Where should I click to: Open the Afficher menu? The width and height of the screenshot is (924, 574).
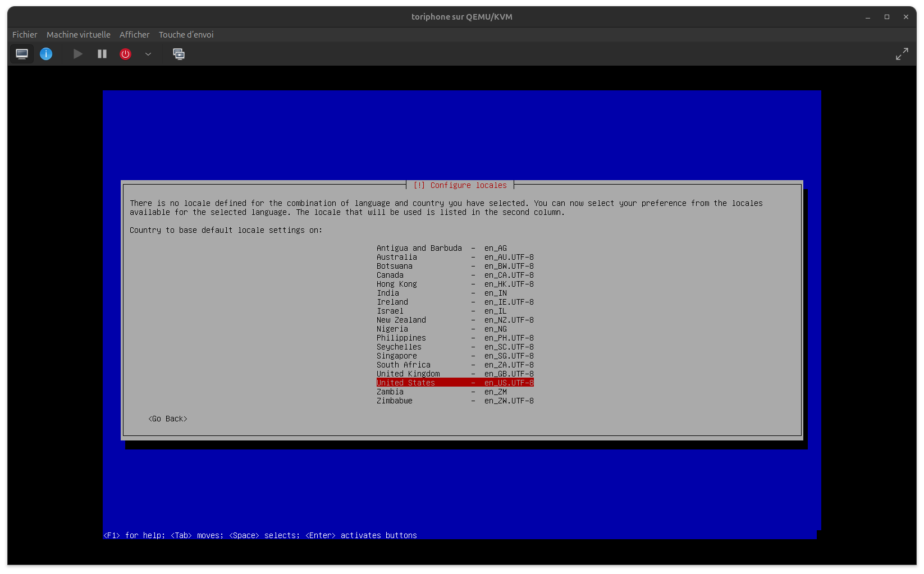pyautogui.click(x=134, y=35)
